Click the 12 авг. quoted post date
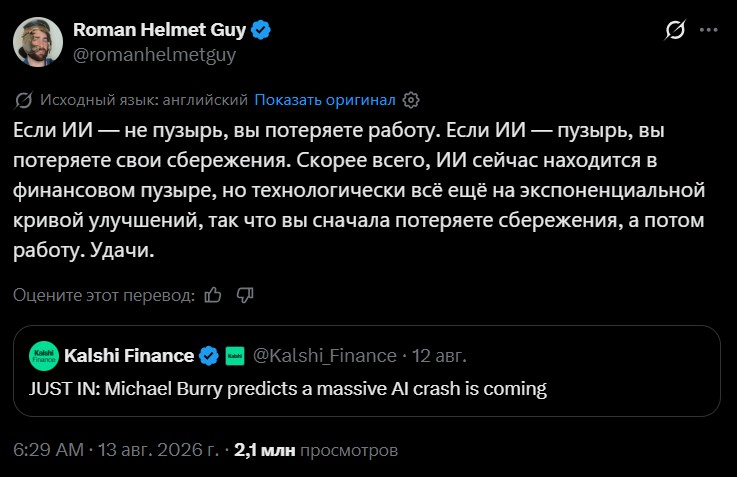The image size is (737, 477). coord(439,356)
